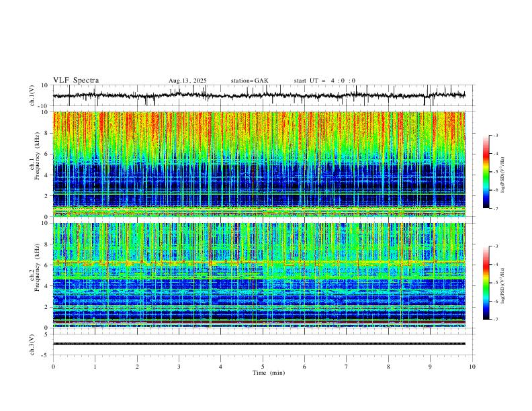Click the time axis tick label '6'
The image size is (532, 411).
coord(304,367)
